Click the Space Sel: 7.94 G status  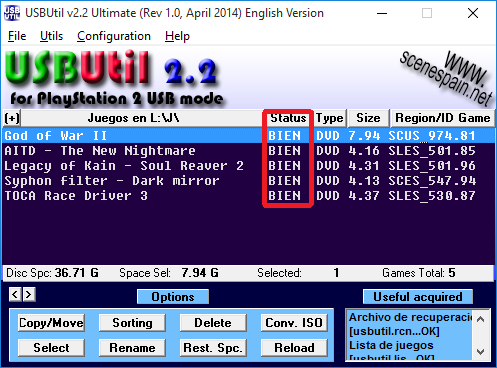[169, 273]
